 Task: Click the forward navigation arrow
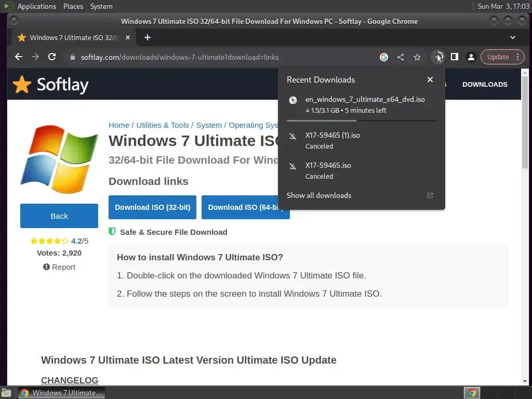coord(35,57)
